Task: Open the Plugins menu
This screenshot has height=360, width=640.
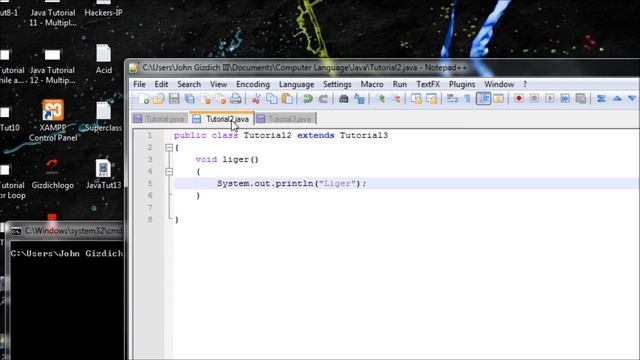Action: (x=462, y=84)
